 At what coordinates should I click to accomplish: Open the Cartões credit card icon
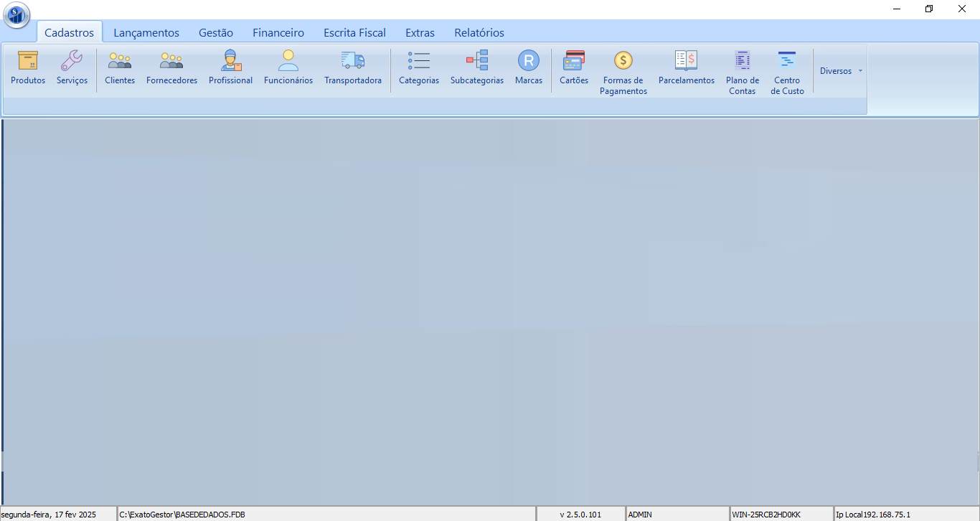(574, 61)
